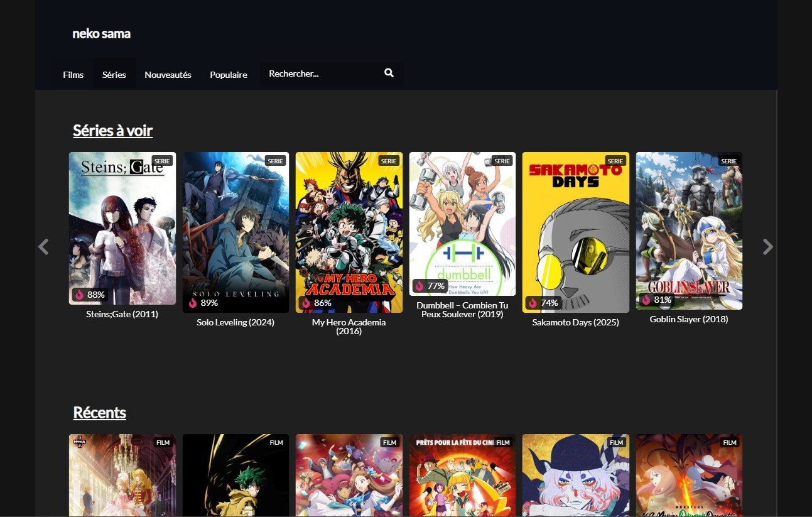The width and height of the screenshot is (812, 517).
Task: Click the search magnifying glass icon
Action: pyautogui.click(x=389, y=73)
